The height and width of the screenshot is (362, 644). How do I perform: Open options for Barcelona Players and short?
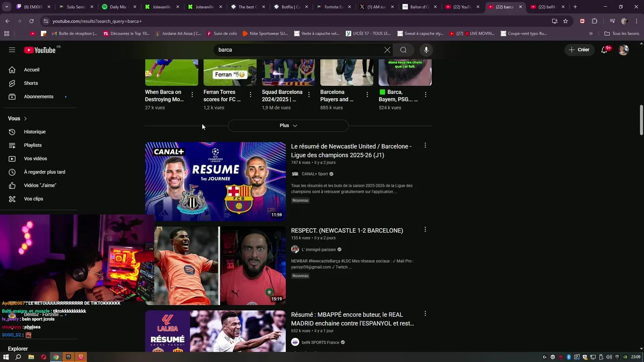pyautogui.click(x=367, y=95)
